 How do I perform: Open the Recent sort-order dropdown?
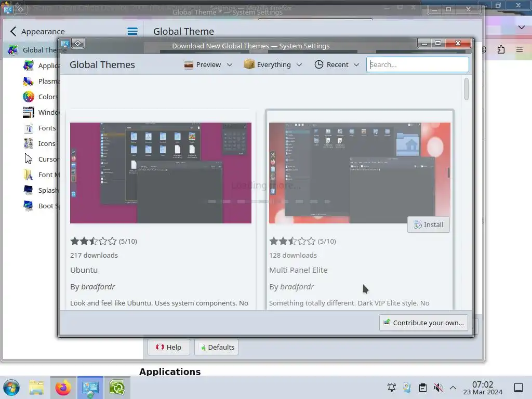tap(337, 64)
